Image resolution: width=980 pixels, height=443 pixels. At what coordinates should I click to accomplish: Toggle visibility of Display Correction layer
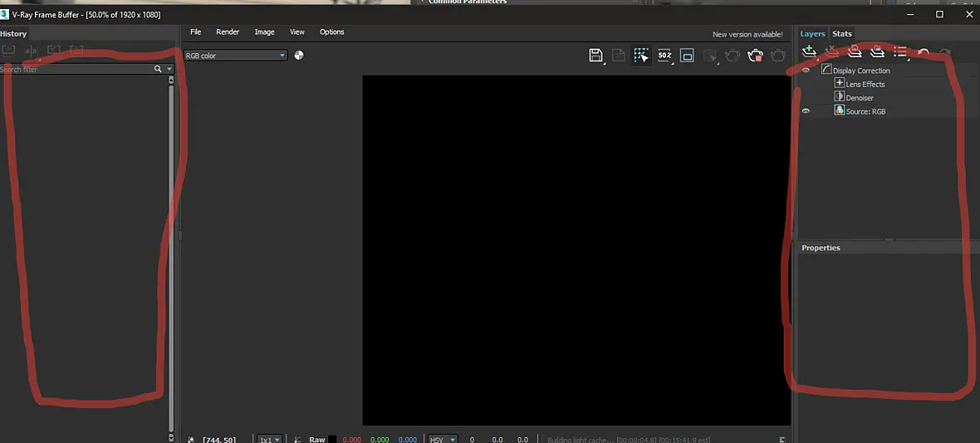pyautogui.click(x=806, y=71)
